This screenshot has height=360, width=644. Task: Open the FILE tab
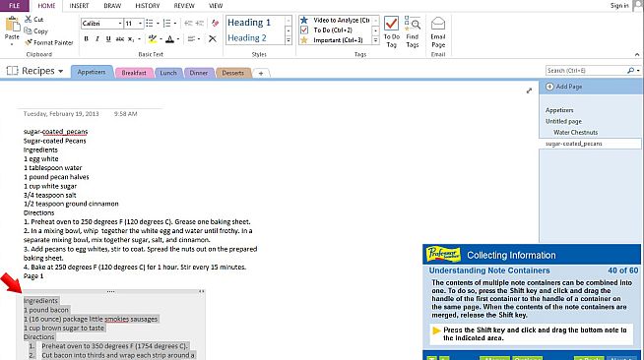[x=15, y=6]
